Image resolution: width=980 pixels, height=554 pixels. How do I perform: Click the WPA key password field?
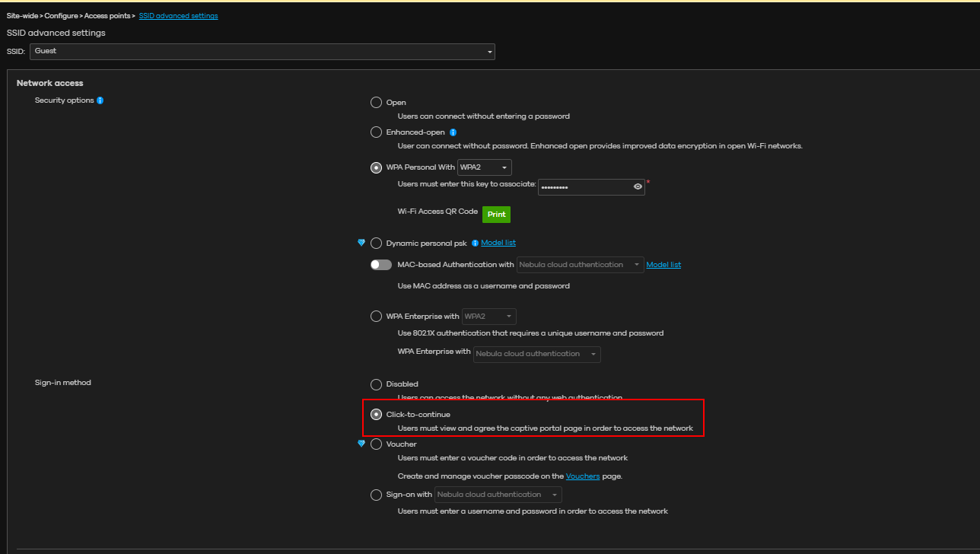[x=584, y=187]
